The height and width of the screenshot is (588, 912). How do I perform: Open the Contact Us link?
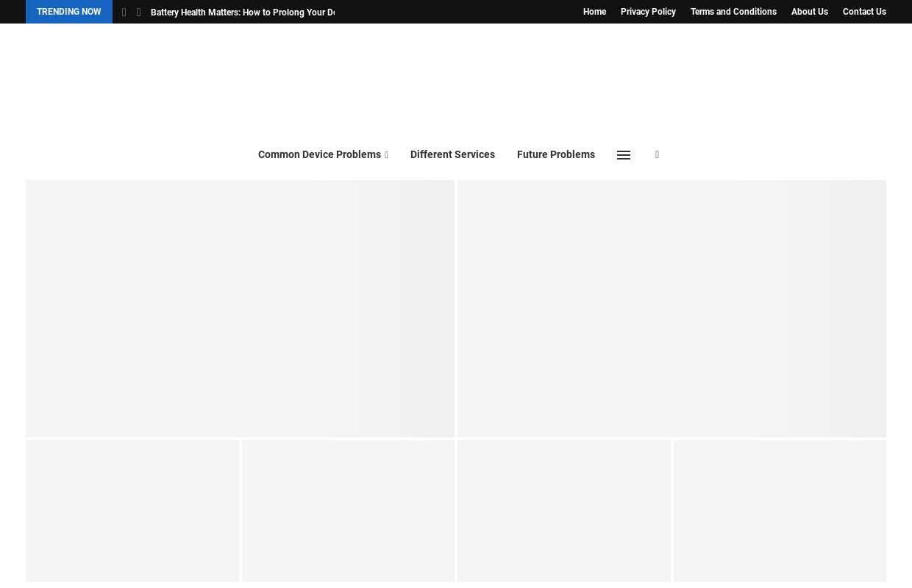(x=864, y=12)
